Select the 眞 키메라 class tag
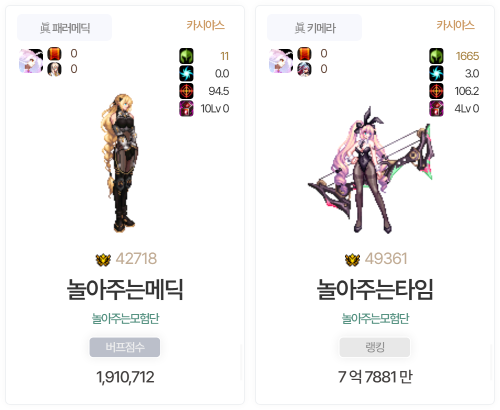Screen dimensions: 500x410 (x=314, y=28)
